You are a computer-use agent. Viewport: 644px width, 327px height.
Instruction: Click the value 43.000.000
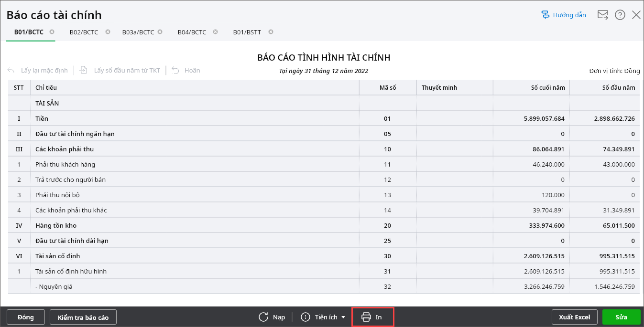pyautogui.click(x=619, y=164)
